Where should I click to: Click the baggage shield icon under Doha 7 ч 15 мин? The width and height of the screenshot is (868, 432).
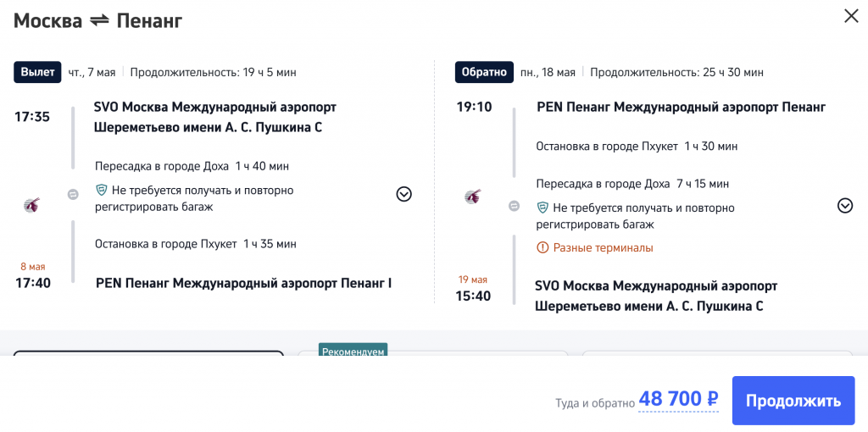point(542,208)
